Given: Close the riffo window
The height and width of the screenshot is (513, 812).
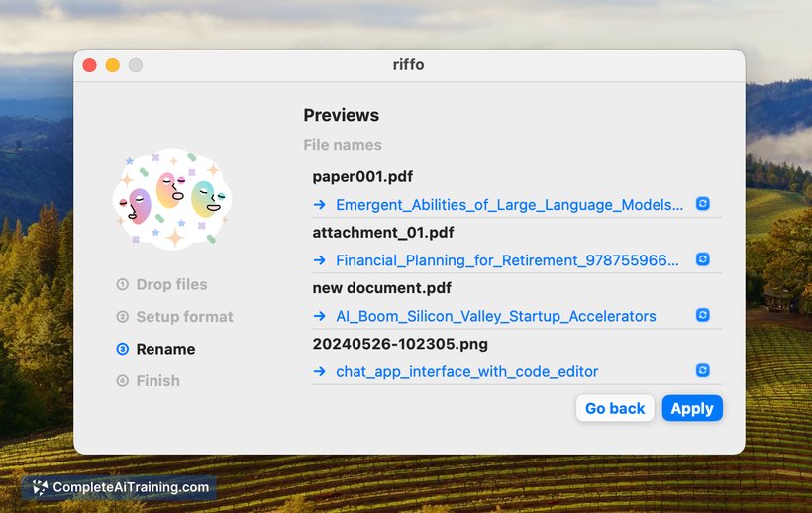Looking at the screenshot, I should click(x=89, y=65).
